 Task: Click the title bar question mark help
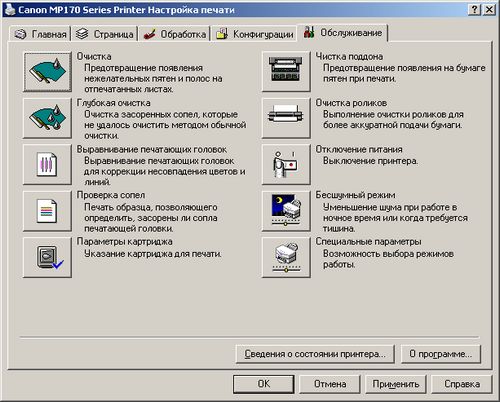475,9
